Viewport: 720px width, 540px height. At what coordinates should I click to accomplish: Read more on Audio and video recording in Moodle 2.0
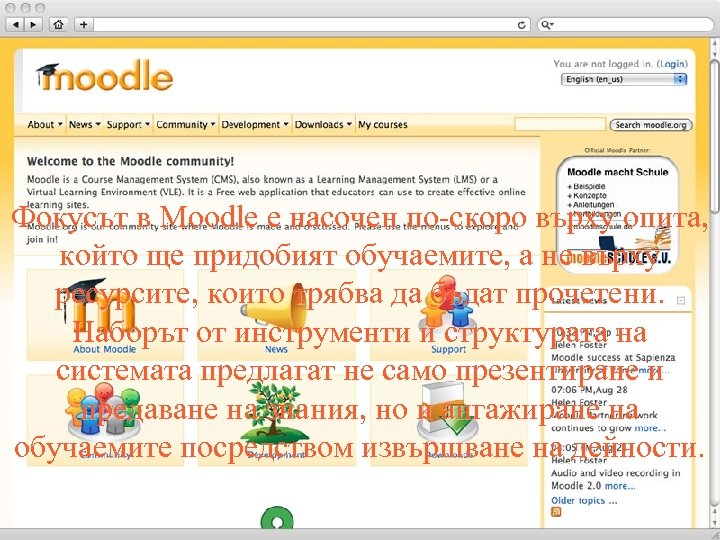coord(620,486)
